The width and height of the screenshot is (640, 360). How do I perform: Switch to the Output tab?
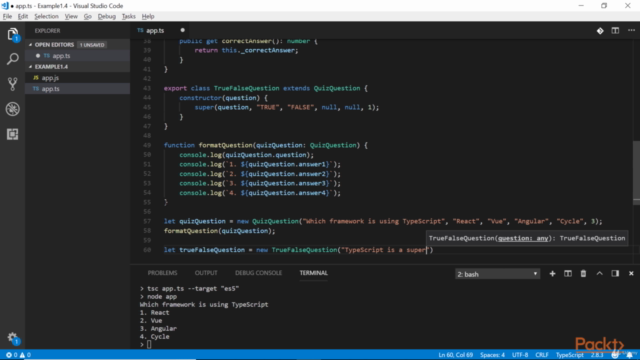tap(206, 273)
